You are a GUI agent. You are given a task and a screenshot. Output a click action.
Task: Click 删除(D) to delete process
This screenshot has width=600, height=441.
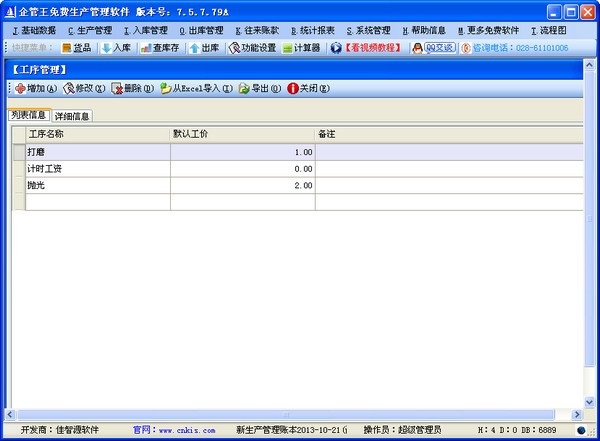[x=132, y=88]
